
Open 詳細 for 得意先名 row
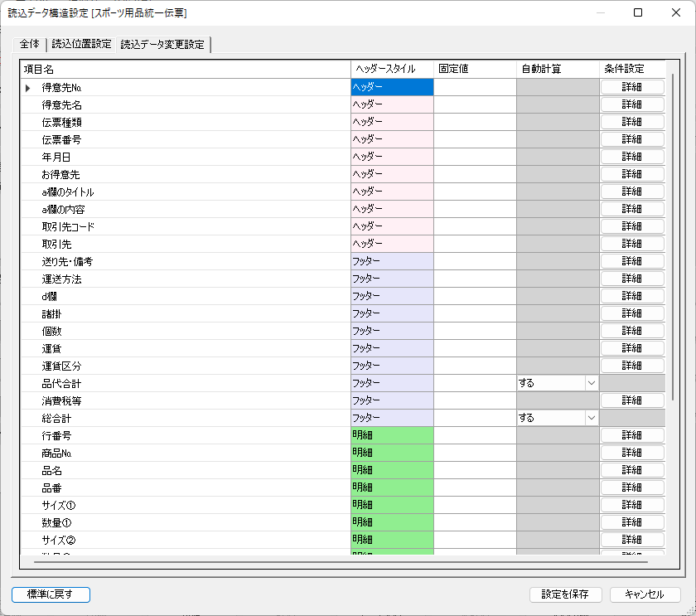[x=632, y=104]
